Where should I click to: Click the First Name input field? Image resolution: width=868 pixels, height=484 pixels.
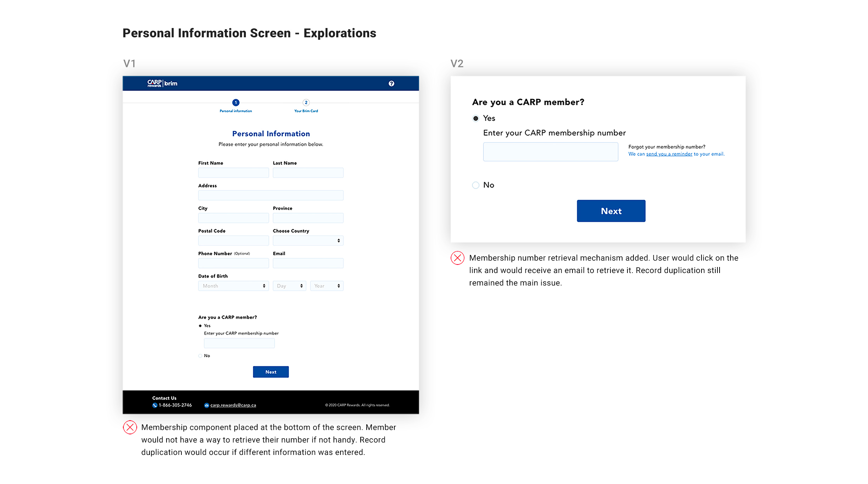[x=233, y=173]
